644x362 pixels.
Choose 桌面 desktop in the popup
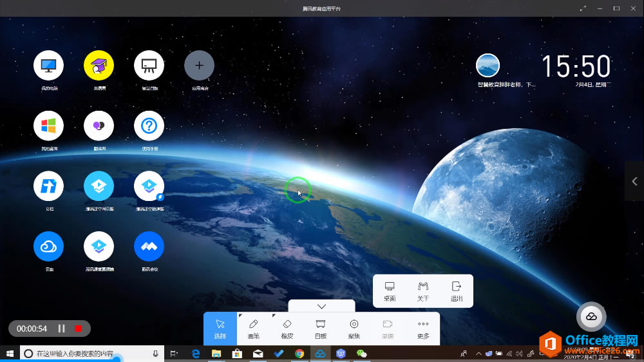point(390,291)
